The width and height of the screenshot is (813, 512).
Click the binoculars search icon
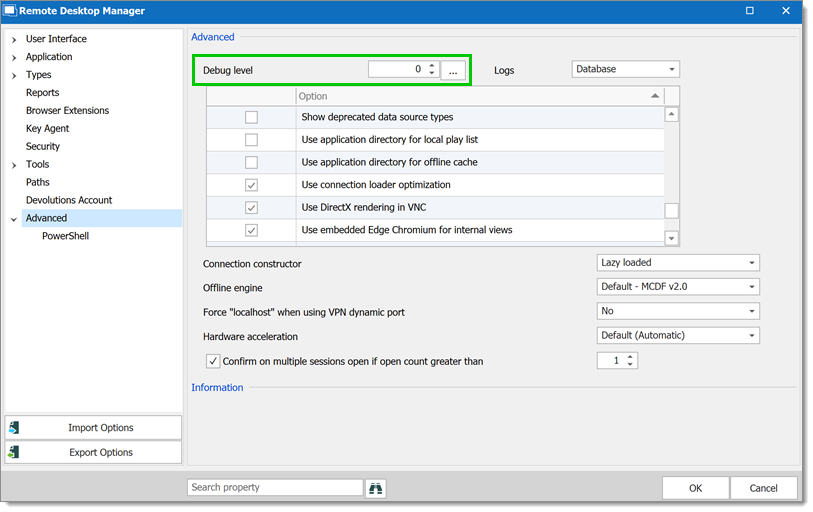click(x=375, y=488)
